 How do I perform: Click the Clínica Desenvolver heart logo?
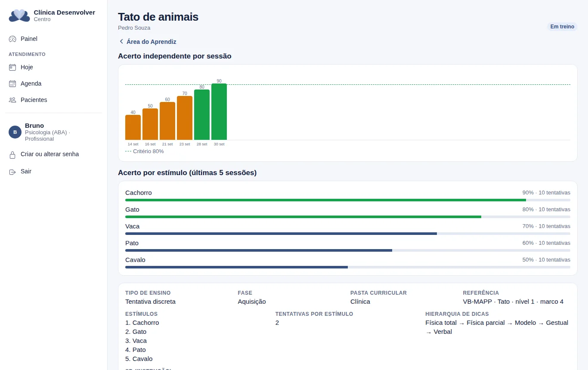[19, 15]
